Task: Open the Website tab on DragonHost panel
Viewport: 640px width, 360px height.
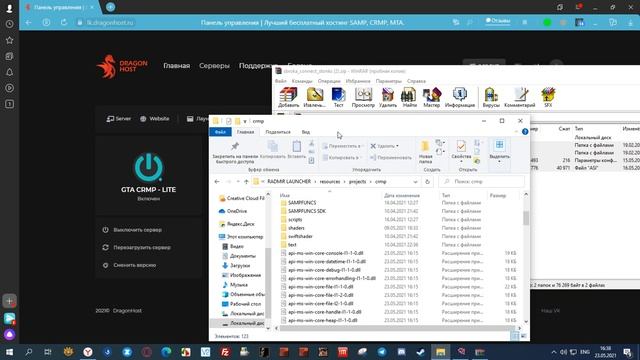Action: 155,119
